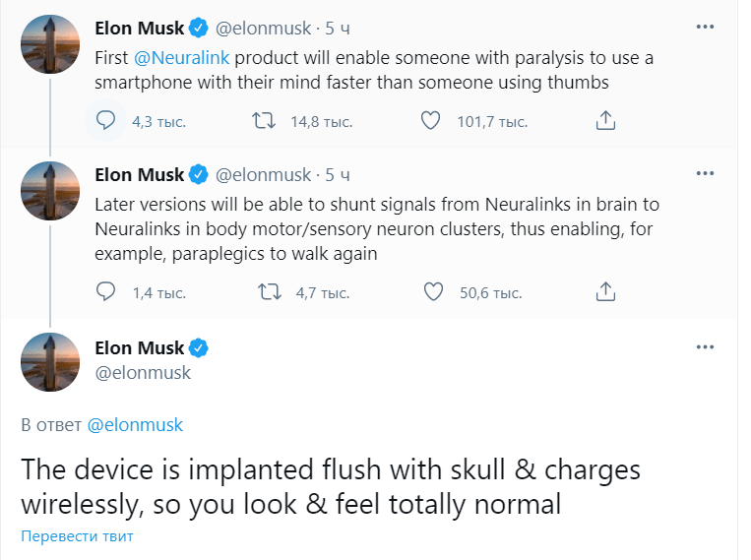
Task: Click the '5 ч' timestamp on the first tweet
Action: (x=337, y=29)
